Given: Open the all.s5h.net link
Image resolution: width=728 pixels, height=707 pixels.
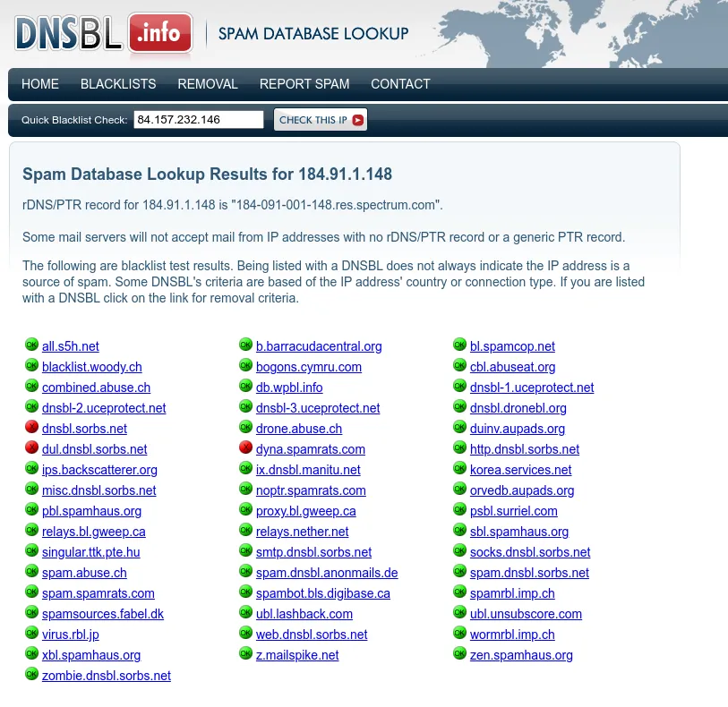Looking at the screenshot, I should [70, 346].
